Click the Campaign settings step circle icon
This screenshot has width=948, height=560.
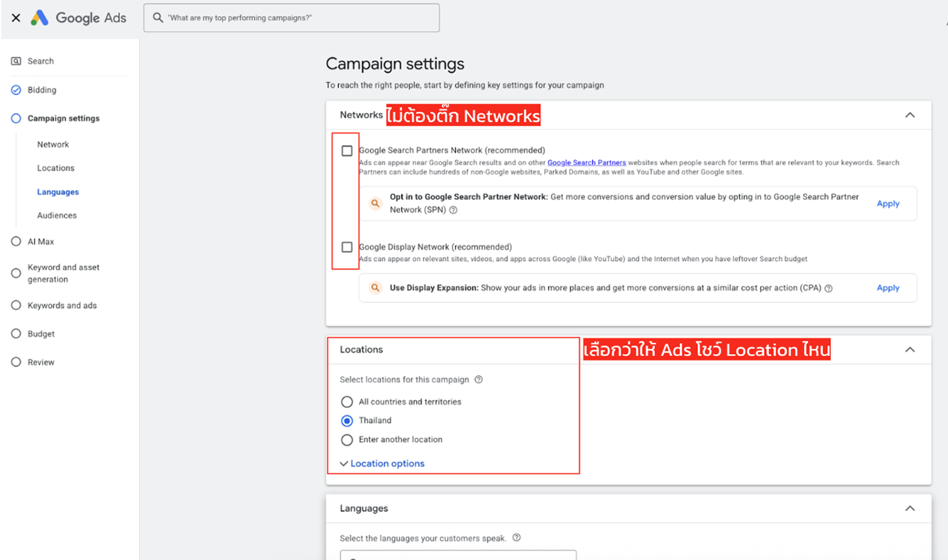click(16, 118)
